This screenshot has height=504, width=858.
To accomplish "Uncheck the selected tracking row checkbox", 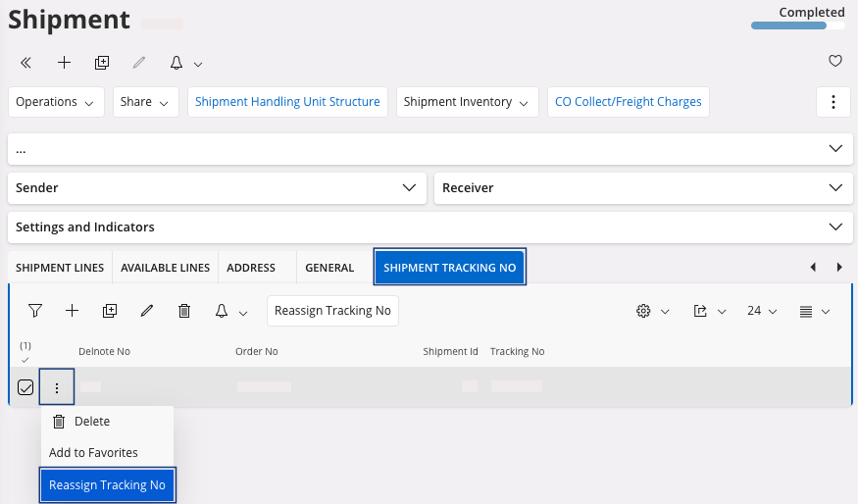I will click(25, 387).
